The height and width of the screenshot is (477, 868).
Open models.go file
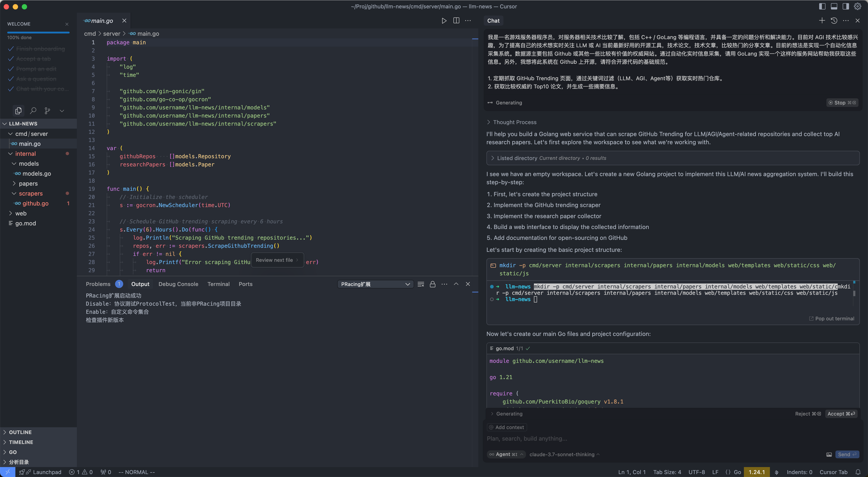(x=38, y=174)
